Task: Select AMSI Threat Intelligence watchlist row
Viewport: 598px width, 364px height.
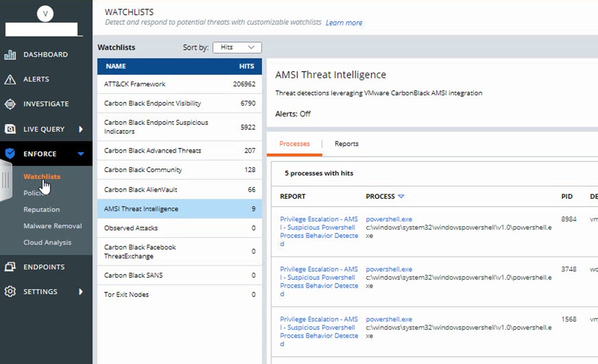Action: pos(179,209)
